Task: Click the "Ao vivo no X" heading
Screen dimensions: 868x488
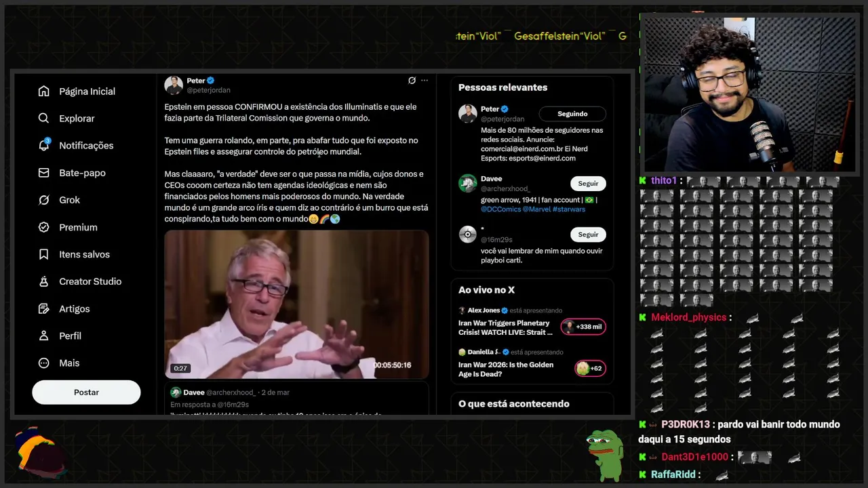Action: [486, 290]
